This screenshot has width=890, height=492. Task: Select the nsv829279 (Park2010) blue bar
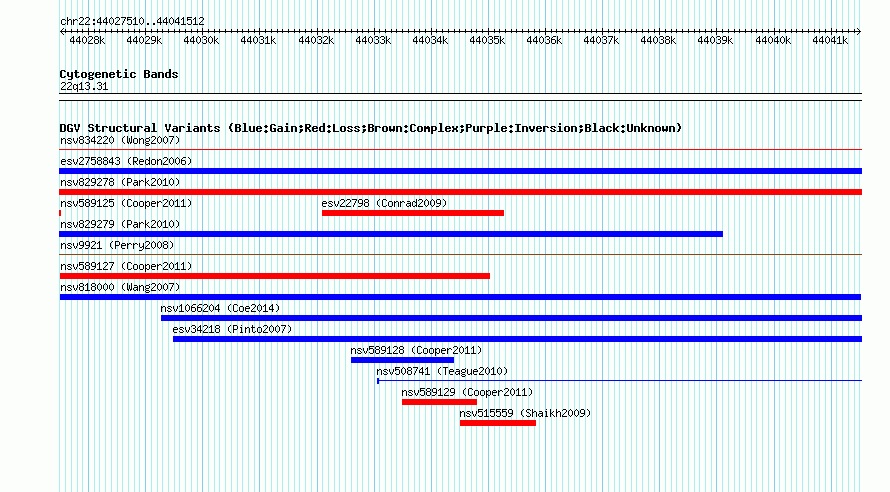coord(391,234)
